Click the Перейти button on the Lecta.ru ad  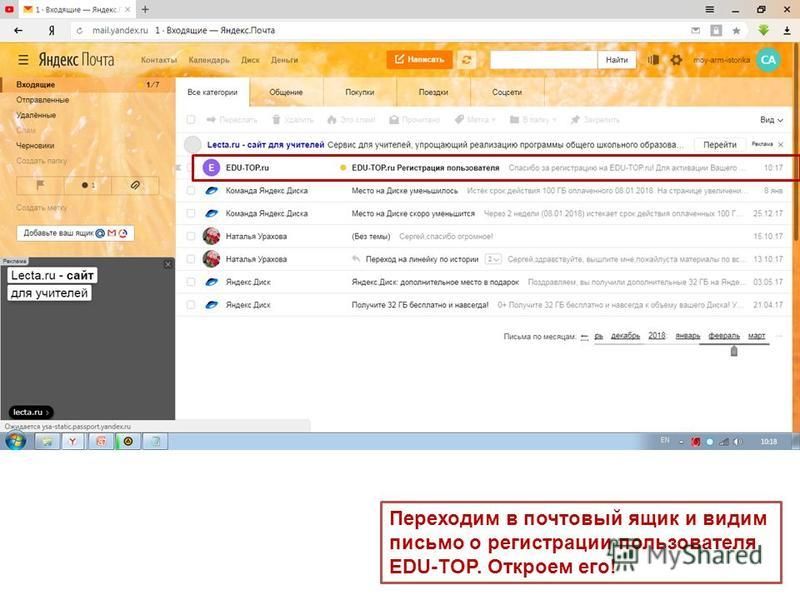coord(719,145)
